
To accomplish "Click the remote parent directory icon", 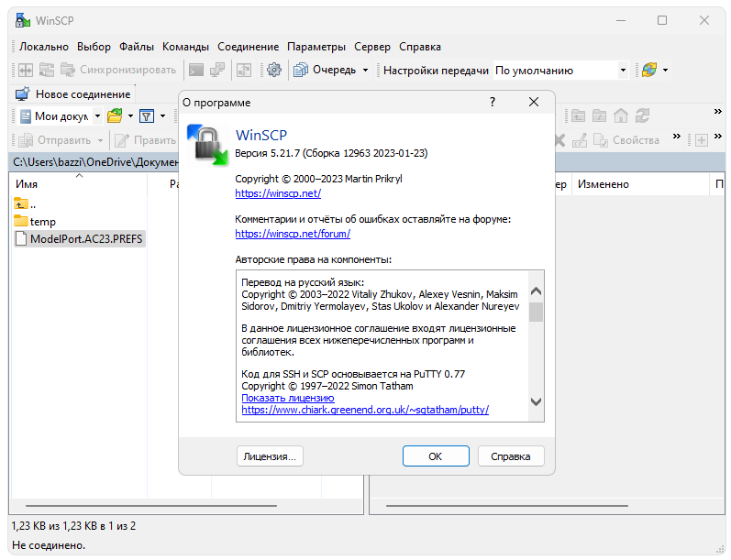I will [578, 116].
